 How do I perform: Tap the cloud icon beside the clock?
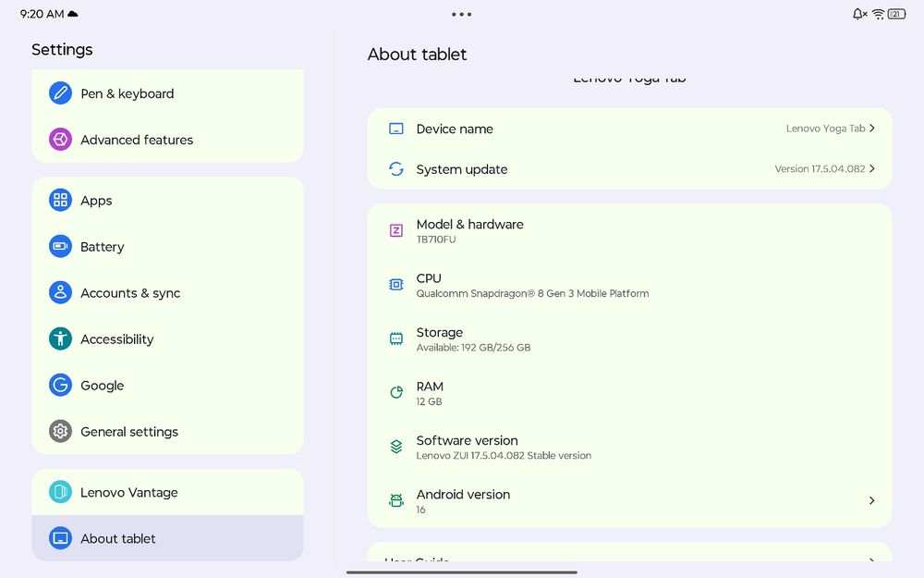coord(73,14)
